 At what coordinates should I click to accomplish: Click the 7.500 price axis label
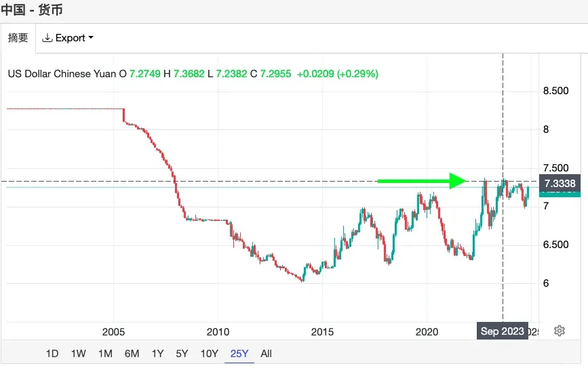555,168
